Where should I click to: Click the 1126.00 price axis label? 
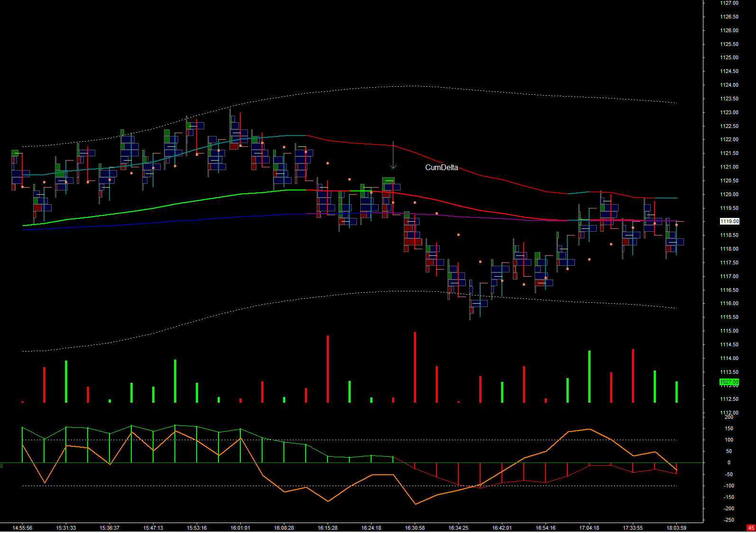click(729, 30)
